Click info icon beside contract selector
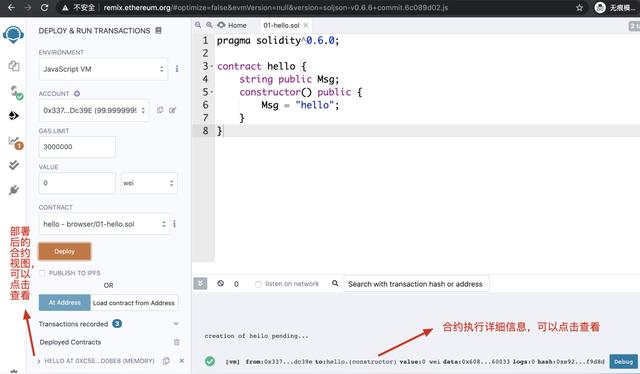 coord(174,224)
